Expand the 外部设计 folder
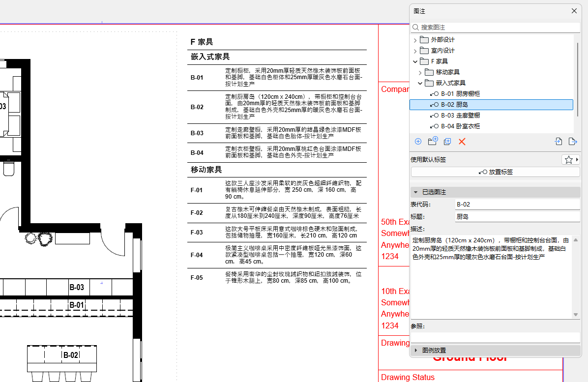588x382 pixels. click(415, 40)
